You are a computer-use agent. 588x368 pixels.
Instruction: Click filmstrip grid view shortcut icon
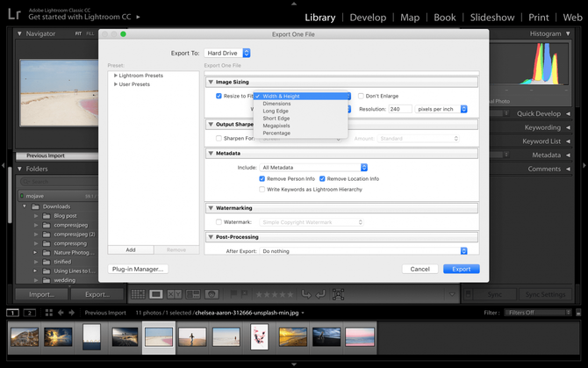coord(49,313)
